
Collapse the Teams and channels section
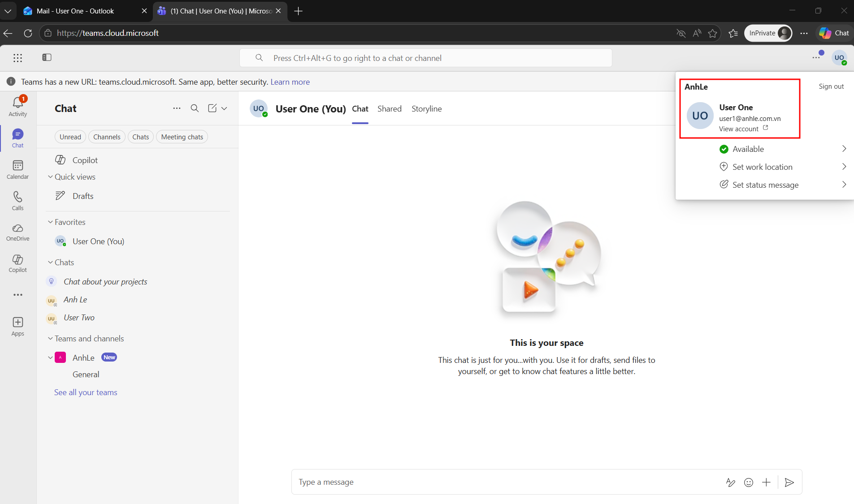50,339
